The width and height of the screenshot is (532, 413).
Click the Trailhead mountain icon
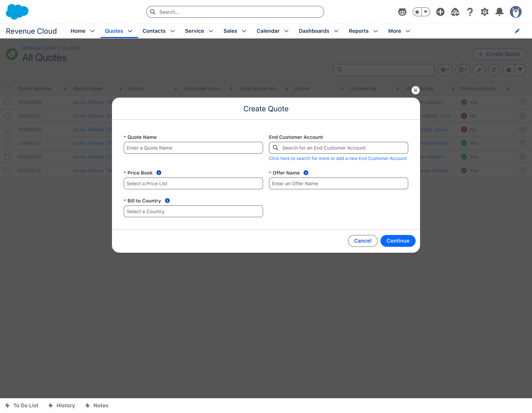[x=455, y=12]
